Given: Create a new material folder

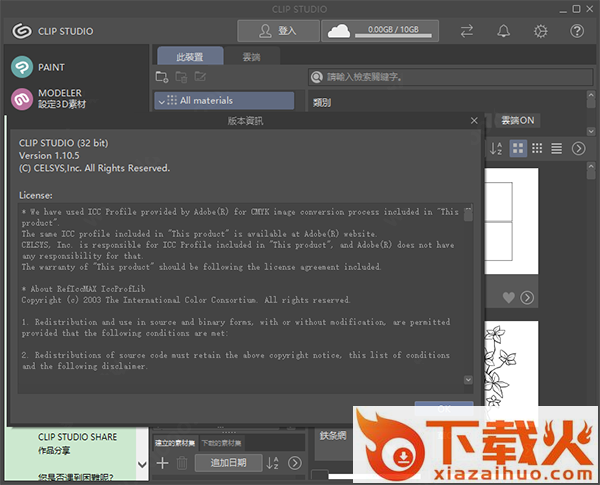Looking at the screenshot, I should tap(163, 77).
